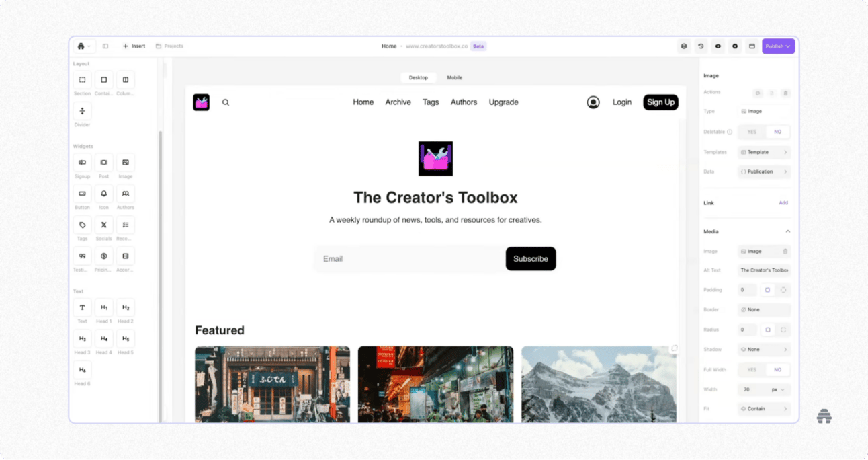Set Full Width to YES

pos(752,370)
